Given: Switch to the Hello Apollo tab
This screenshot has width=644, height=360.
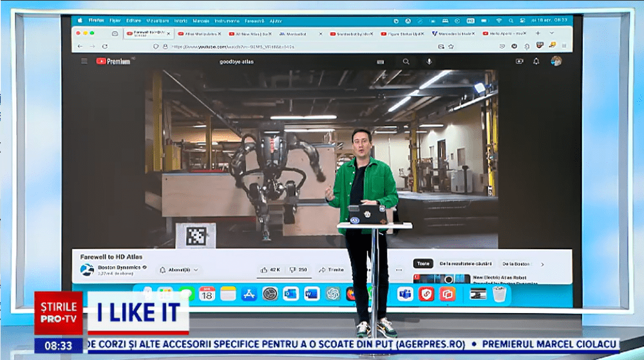Looking at the screenshot, I should click(x=504, y=33).
